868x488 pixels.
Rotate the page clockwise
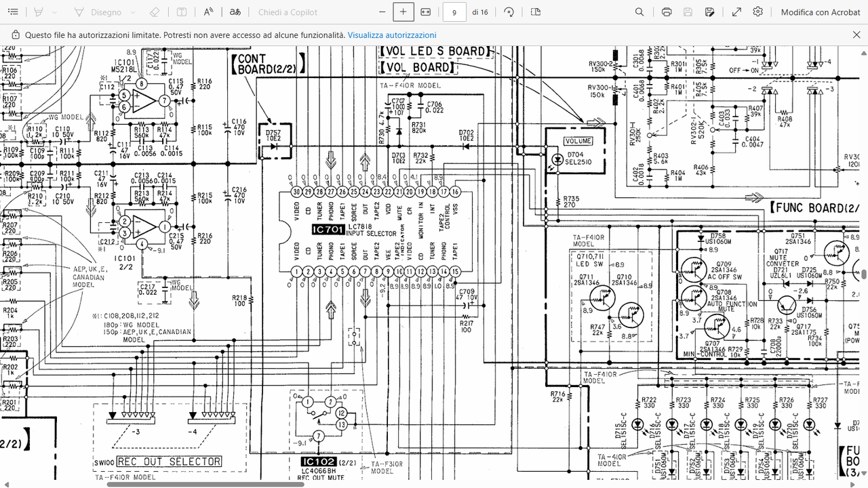pos(509,12)
